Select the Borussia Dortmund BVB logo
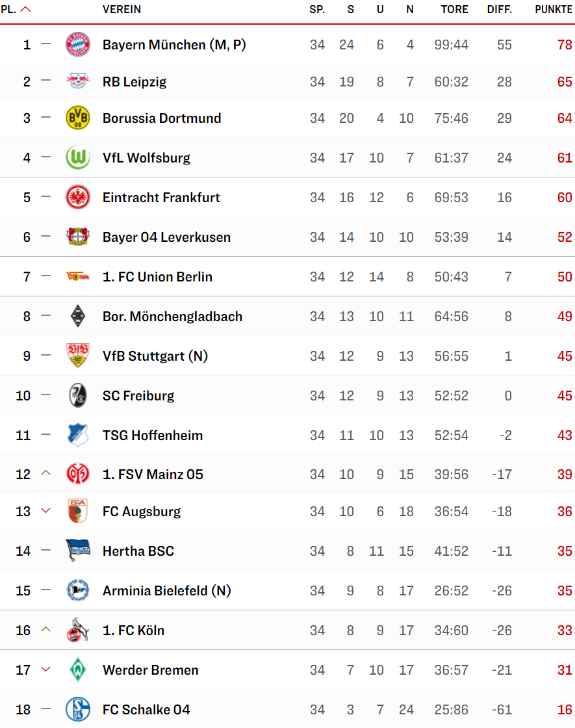 pyautogui.click(x=77, y=118)
